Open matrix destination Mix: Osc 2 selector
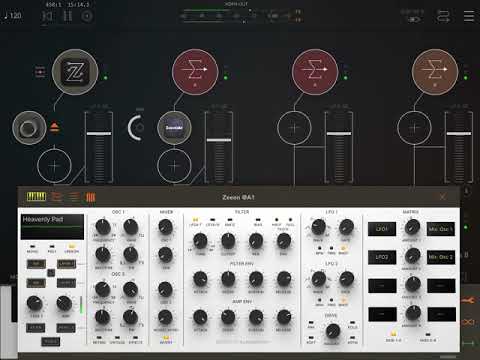The height and width of the screenshot is (360, 480). (441, 257)
